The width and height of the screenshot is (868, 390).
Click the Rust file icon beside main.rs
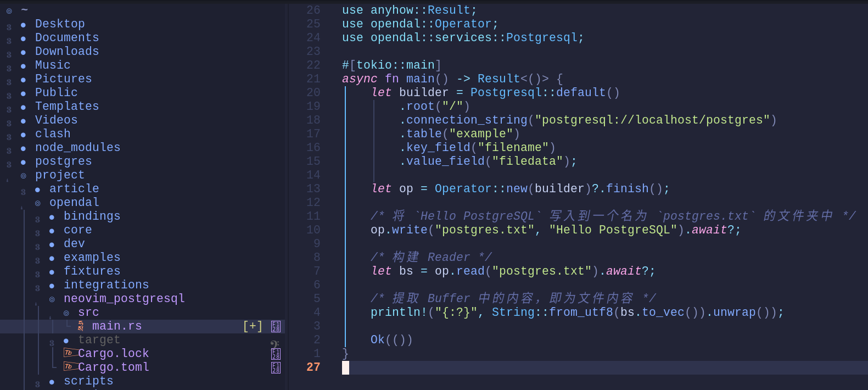coord(81,326)
